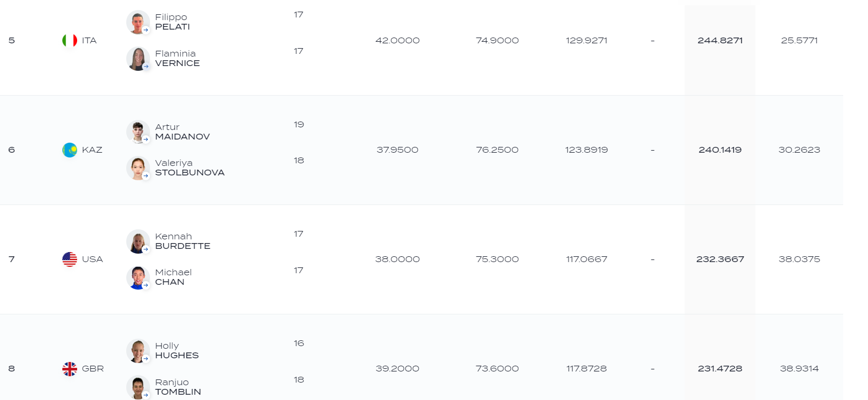Follow the Kennah BURDETTE name link
Viewport: 868px width, 400px height.
tap(183, 241)
